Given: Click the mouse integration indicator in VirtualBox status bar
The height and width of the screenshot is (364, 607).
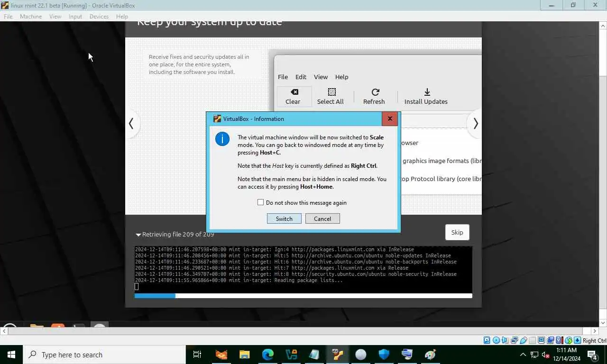Looking at the screenshot, I should [569, 340].
